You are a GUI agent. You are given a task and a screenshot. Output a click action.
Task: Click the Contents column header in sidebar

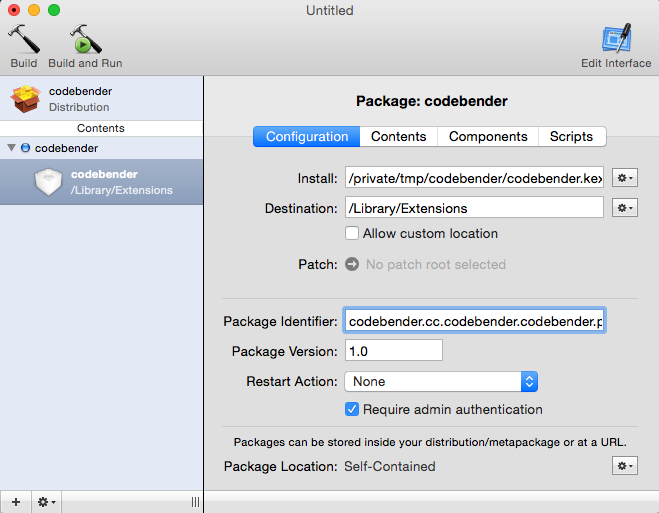click(101, 128)
